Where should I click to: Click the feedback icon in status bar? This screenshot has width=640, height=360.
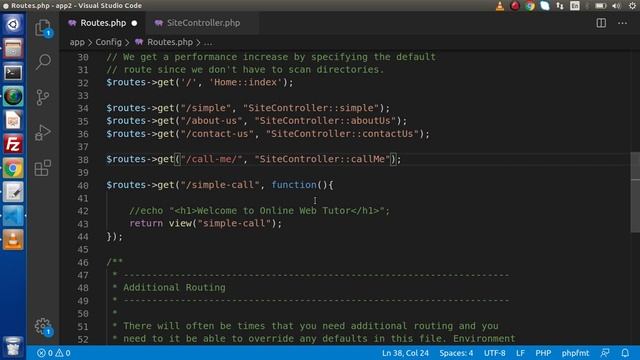pyautogui.click(x=605, y=353)
